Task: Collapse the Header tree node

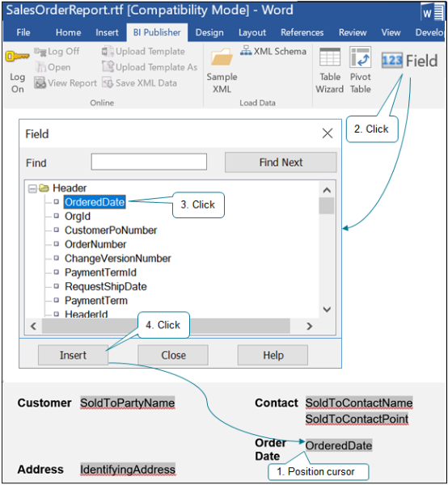Action: [32, 188]
